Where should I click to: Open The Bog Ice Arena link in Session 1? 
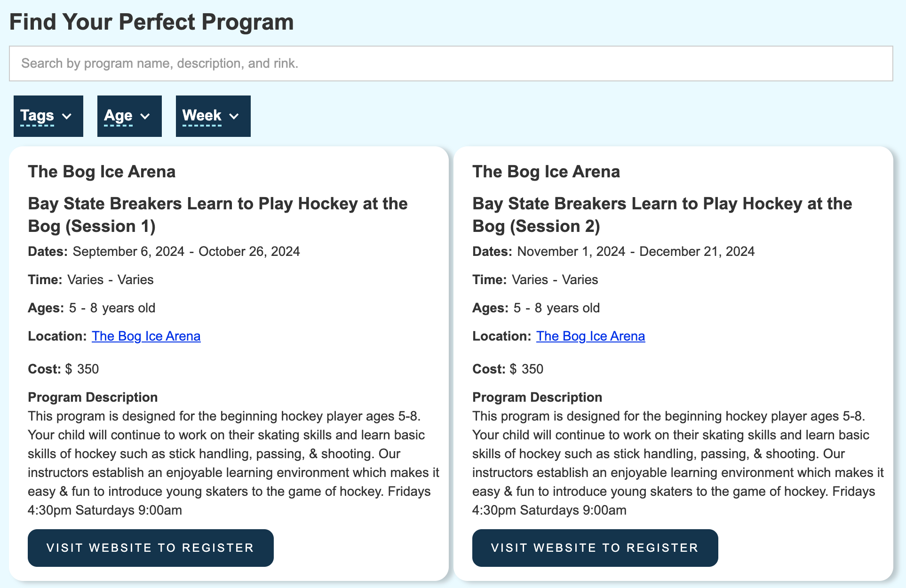coord(146,336)
